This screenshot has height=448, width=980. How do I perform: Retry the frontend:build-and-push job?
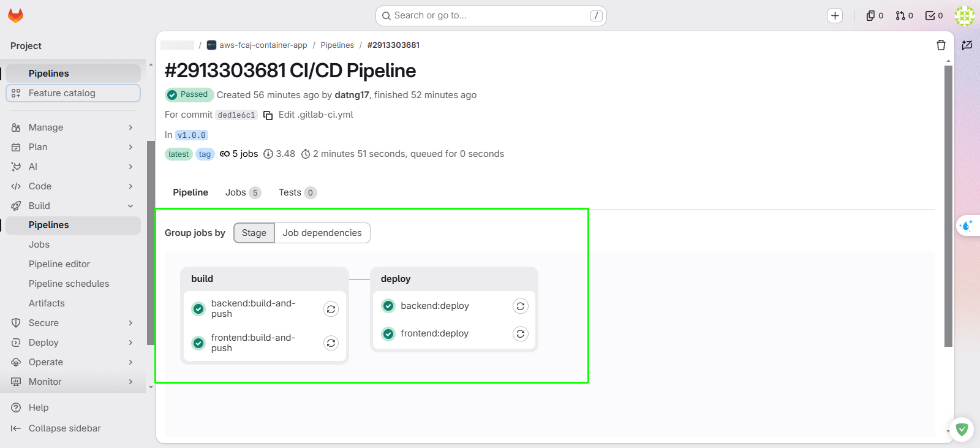[x=331, y=343]
